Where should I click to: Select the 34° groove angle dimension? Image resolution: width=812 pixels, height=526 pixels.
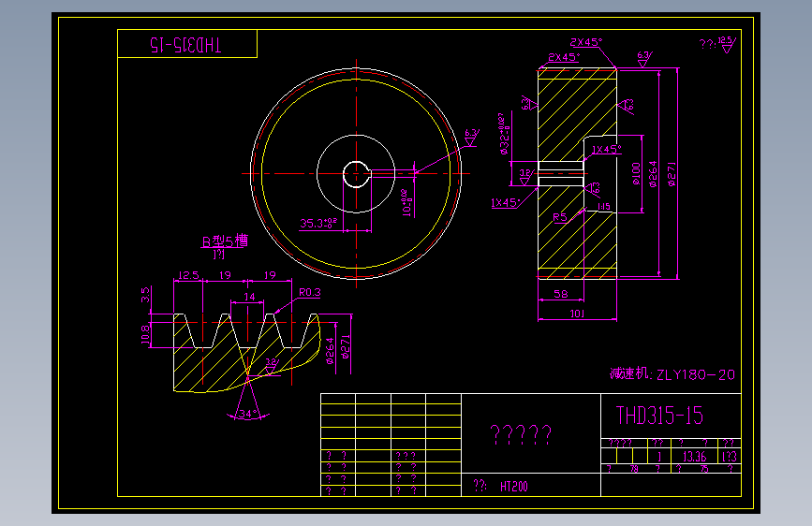(247, 414)
